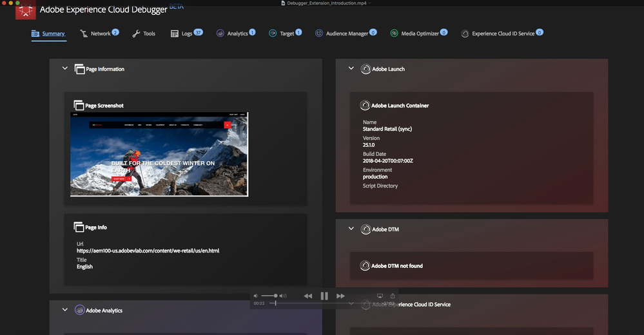Image resolution: width=644 pixels, height=335 pixels.
Task: Click the Target tab icon
Action: (x=273, y=33)
